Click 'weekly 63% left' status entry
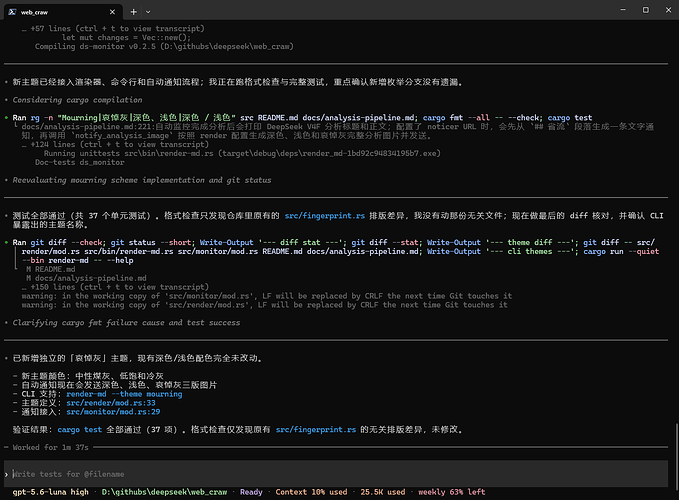 [x=451, y=492]
